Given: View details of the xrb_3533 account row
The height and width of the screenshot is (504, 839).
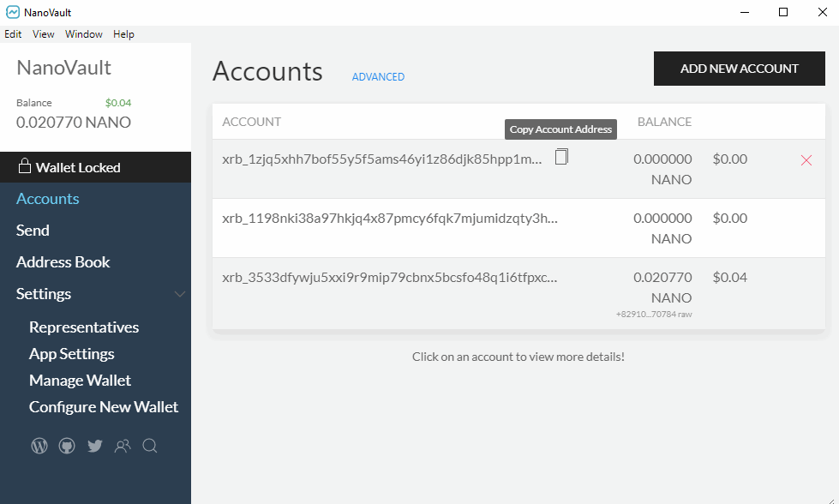Looking at the screenshot, I should click(x=390, y=277).
